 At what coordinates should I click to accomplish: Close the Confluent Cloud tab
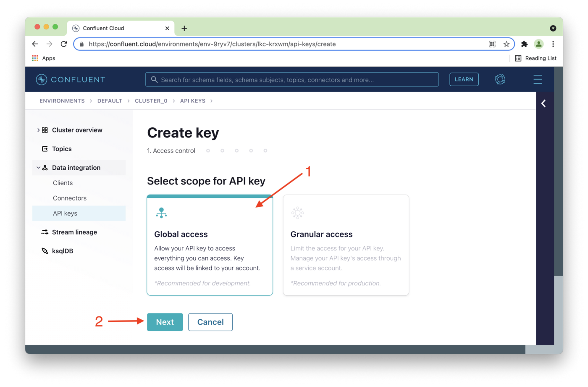click(x=167, y=28)
